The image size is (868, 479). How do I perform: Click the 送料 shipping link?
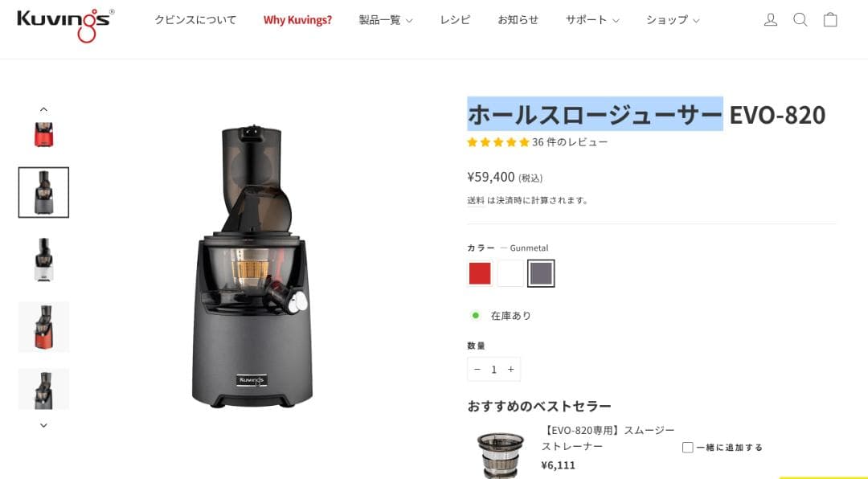point(476,200)
